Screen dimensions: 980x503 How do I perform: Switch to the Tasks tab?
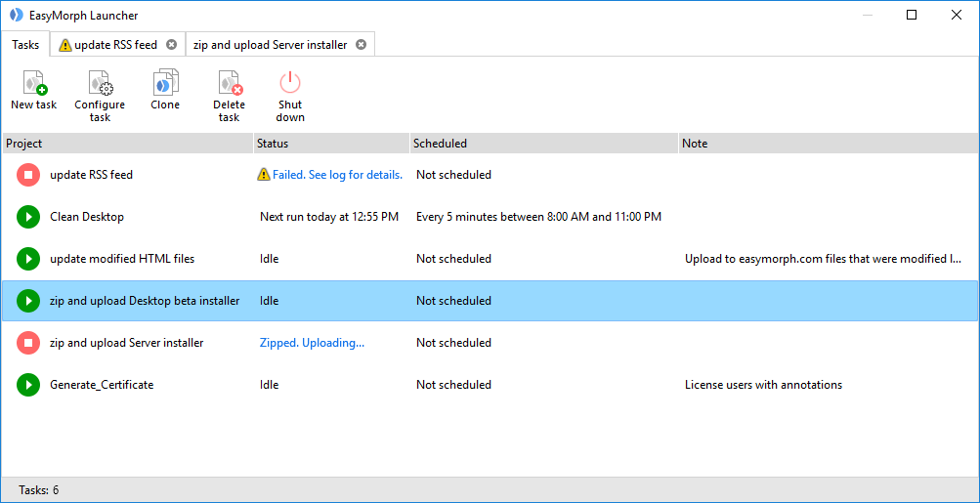pos(25,44)
